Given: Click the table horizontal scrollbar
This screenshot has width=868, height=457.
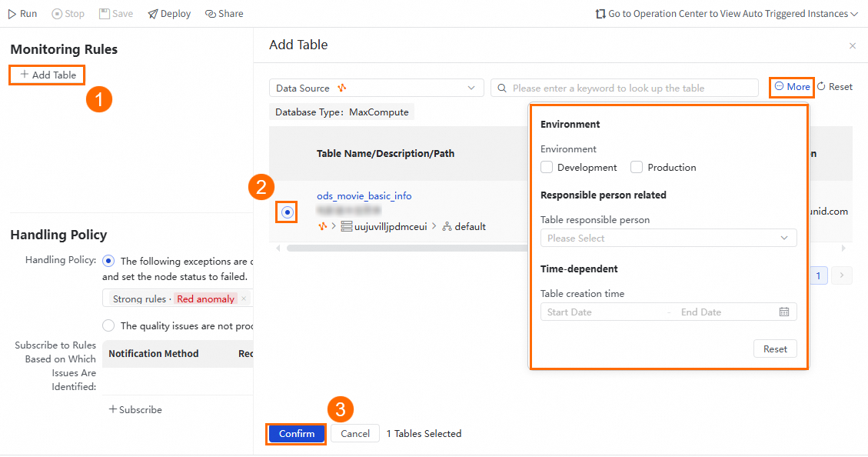Looking at the screenshot, I should tap(407, 249).
